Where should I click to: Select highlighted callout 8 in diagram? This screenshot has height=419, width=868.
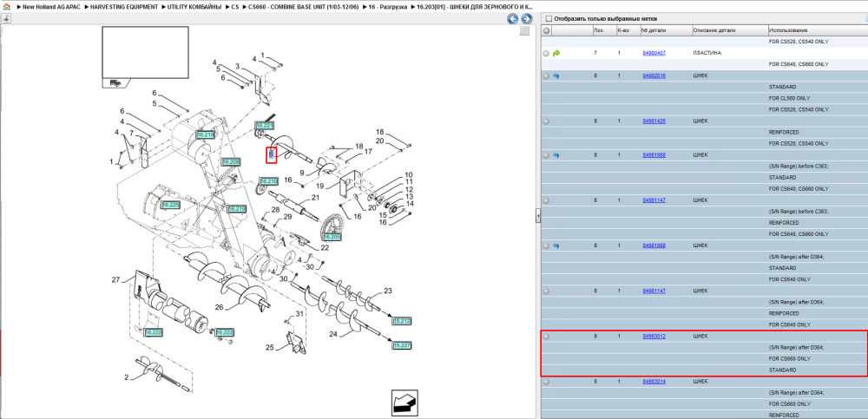(x=271, y=155)
